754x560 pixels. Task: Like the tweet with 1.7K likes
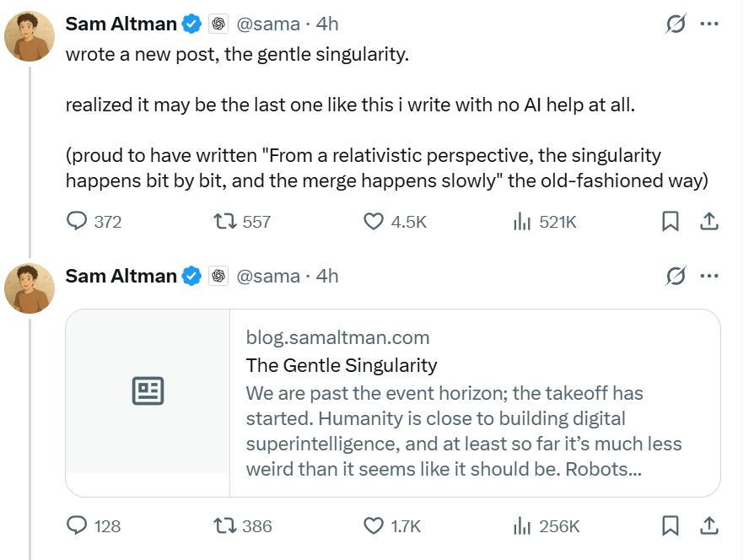point(374,525)
